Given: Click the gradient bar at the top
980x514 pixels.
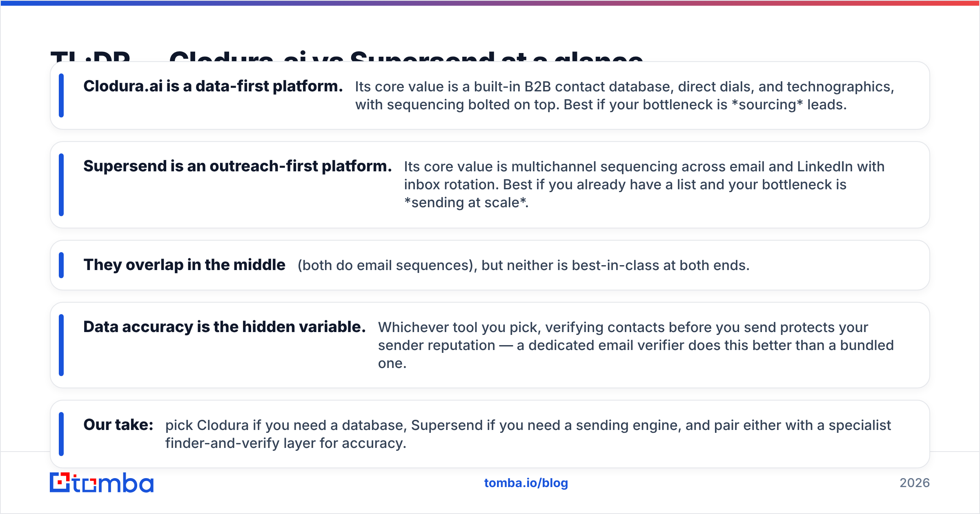Looking at the screenshot, I should click(x=490, y=3).
